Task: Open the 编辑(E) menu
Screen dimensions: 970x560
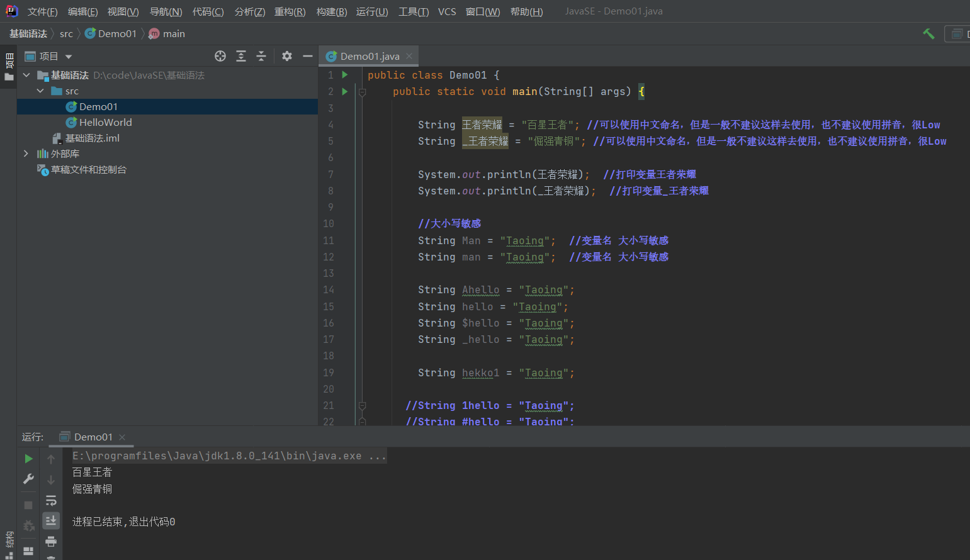Action: pos(82,12)
